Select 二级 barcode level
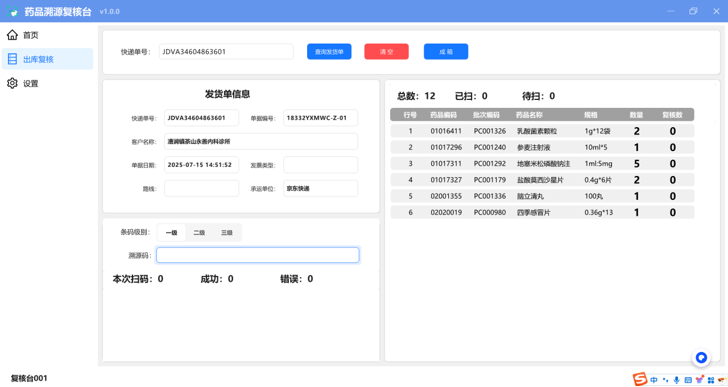728x387 pixels. tap(199, 232)
